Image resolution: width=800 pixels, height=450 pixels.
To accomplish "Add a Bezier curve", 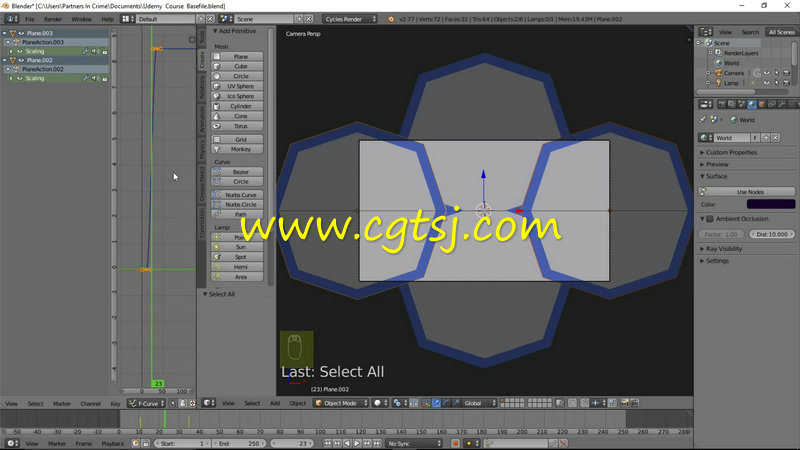I will pos(237,172).
